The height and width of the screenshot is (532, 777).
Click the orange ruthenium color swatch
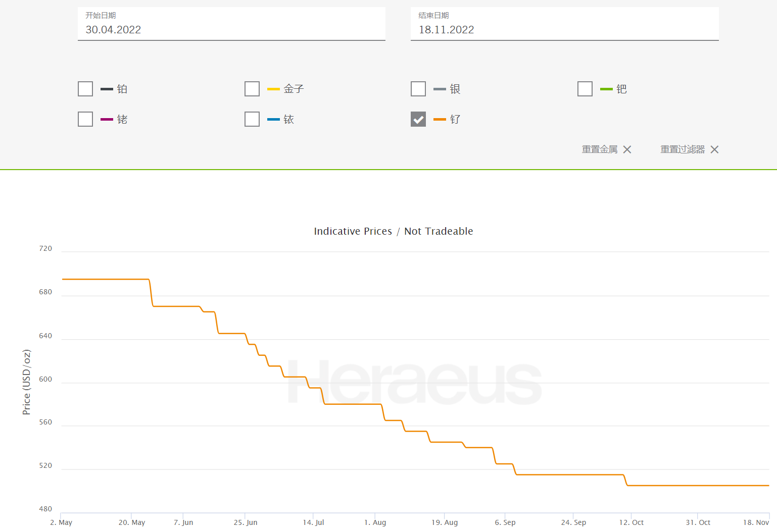coord(440,120)
